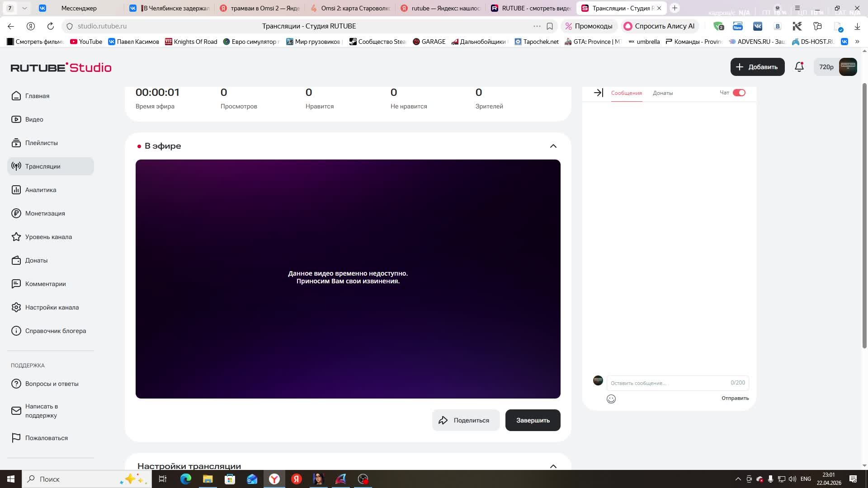Collapse the 'Настройки трансляции' section
Screen dimensions: 868x488
point(553,466)
